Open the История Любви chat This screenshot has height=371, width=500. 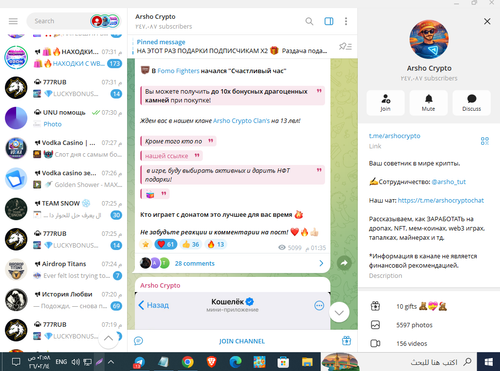[63, 300]
